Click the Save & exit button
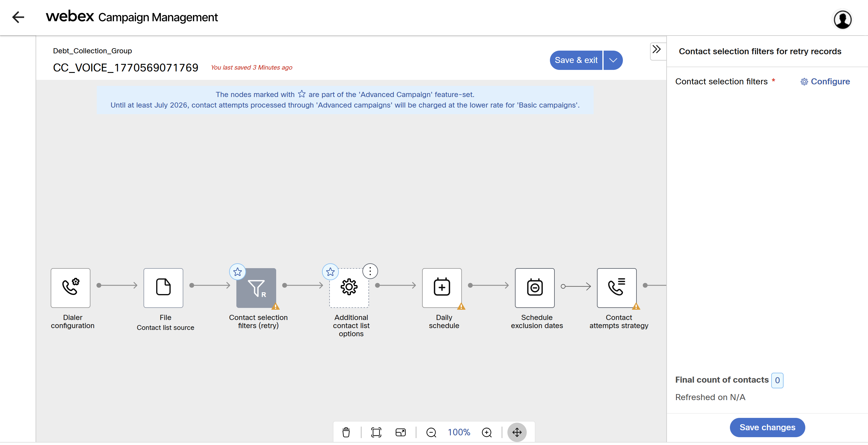 click(576, 60)
